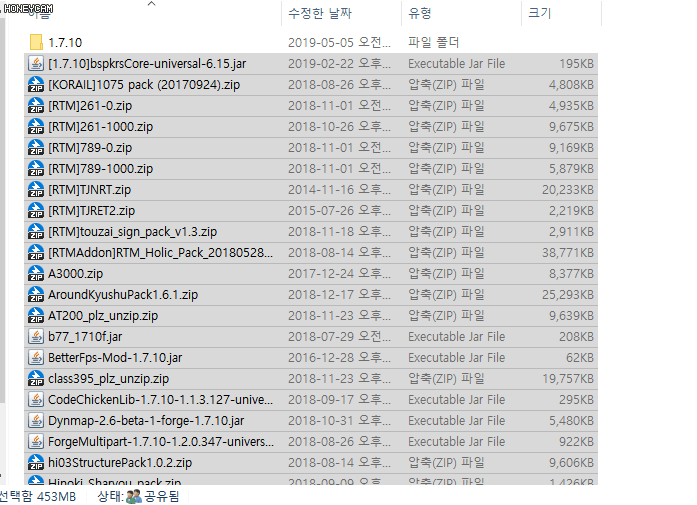
Task: Click the jar icon of bspkrsCore-universal-6.15.jar
Action: [36, 64]
